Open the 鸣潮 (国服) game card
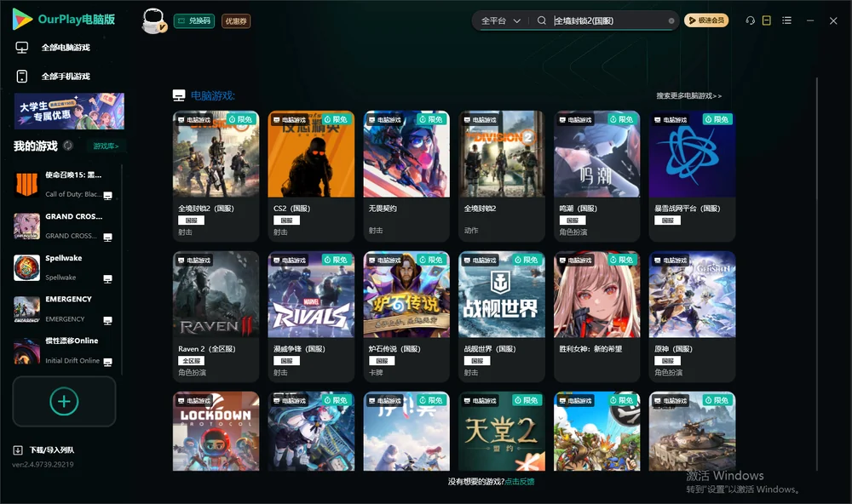852x504 pixels. pyautogui.click(x=596, y=176)
